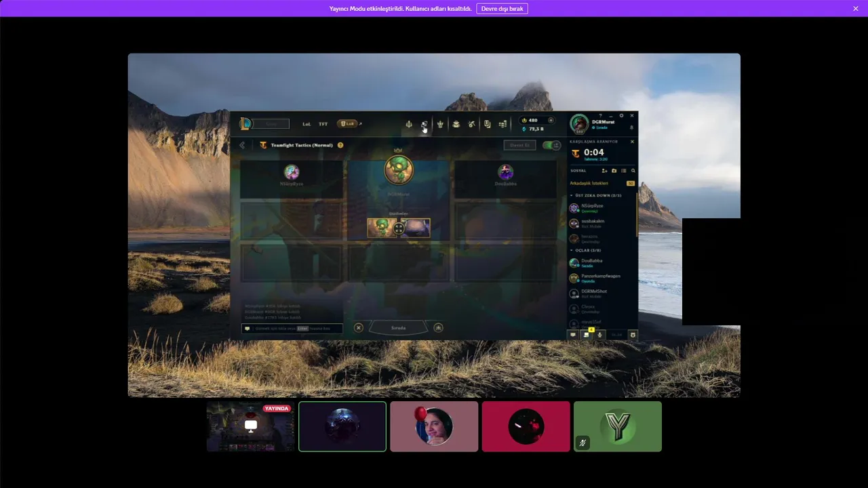
Task: Click the NSürpRyze player slot in the lobby
Action: click(292, 179)
